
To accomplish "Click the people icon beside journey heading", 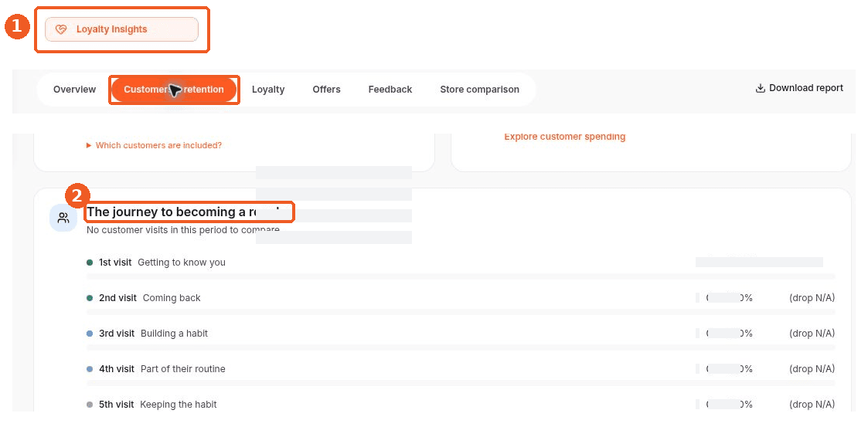I will pyautogui.click(x=63, y=218).
